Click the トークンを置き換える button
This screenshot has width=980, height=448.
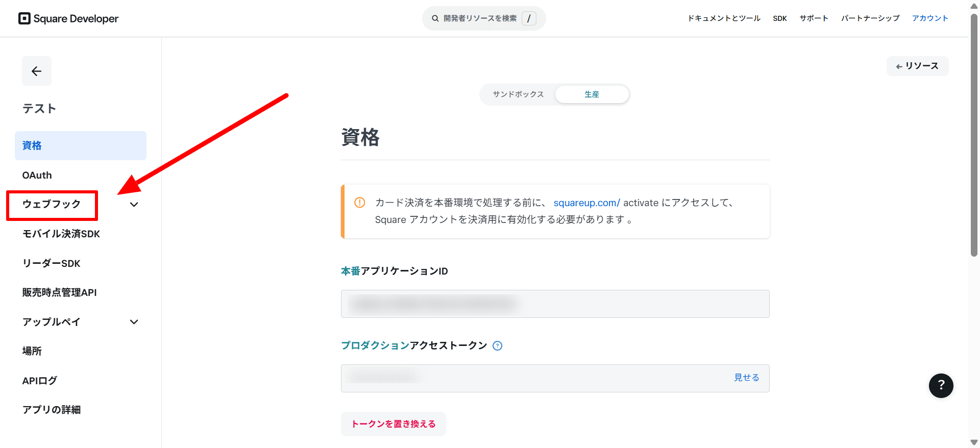(x=394, y=424)
